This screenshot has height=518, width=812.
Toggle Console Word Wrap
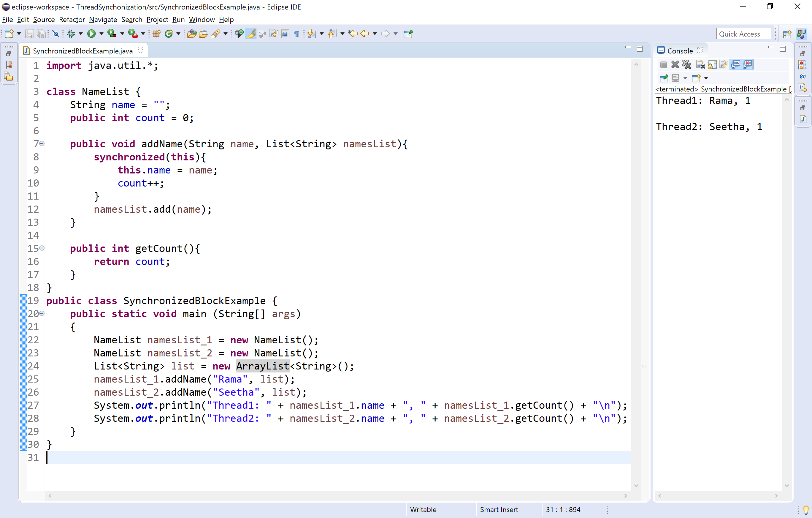pos(724,64)
